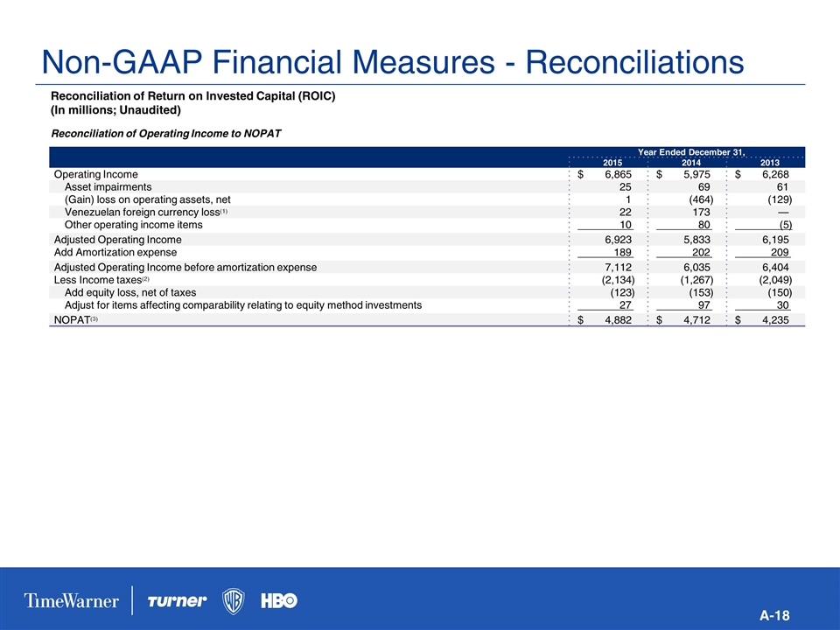The image size is (840, 630).
Task: Select the 'Year Ended December 31,' header
Action: 691,152
